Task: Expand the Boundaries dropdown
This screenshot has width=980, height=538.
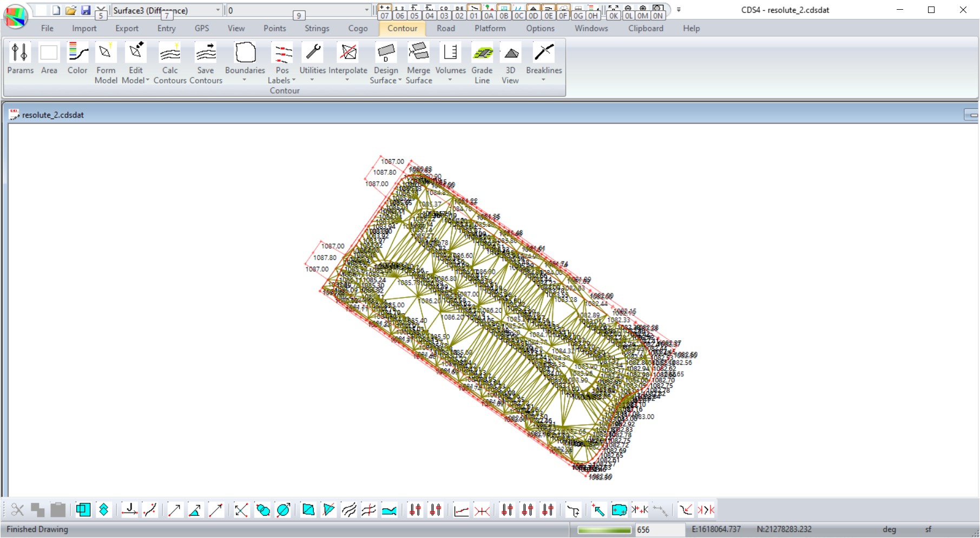Action: pos(245,80)
